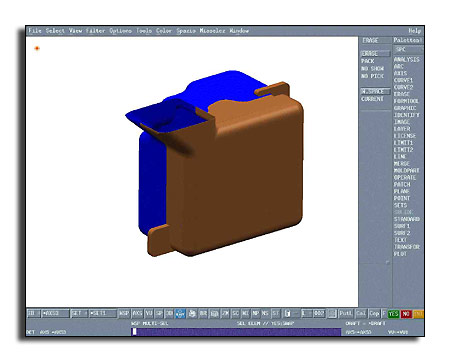
Task: Click the green YES button
Action: (393, 314)
